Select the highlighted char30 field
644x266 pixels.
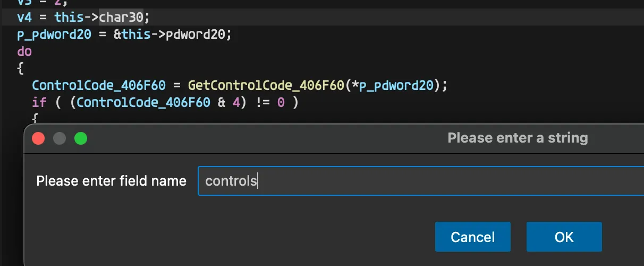point(121,17)
